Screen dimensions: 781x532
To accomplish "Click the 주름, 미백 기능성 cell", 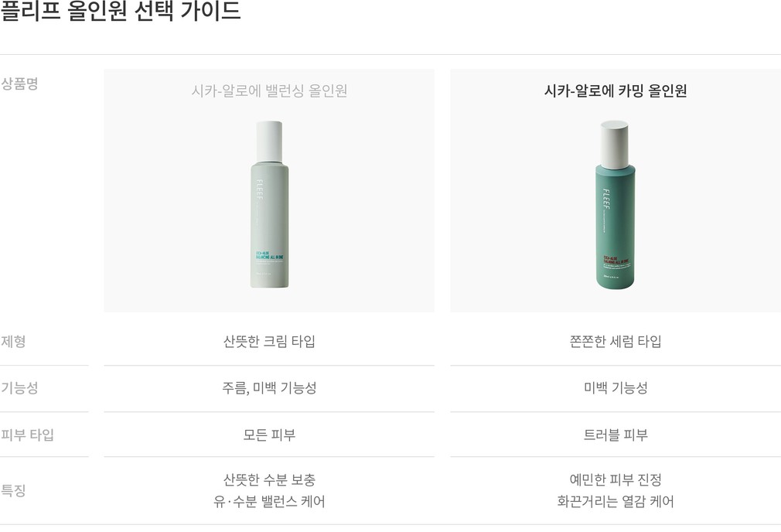I will (269, 387).
